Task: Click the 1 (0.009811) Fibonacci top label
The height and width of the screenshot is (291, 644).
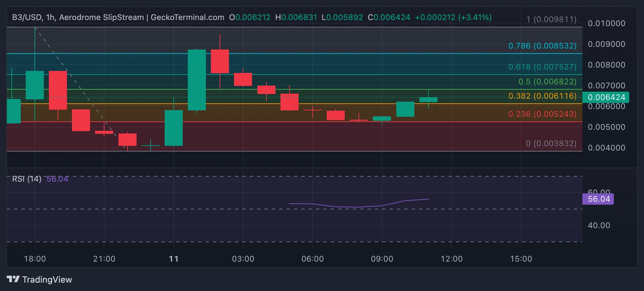Action: (x=551, y=19)
